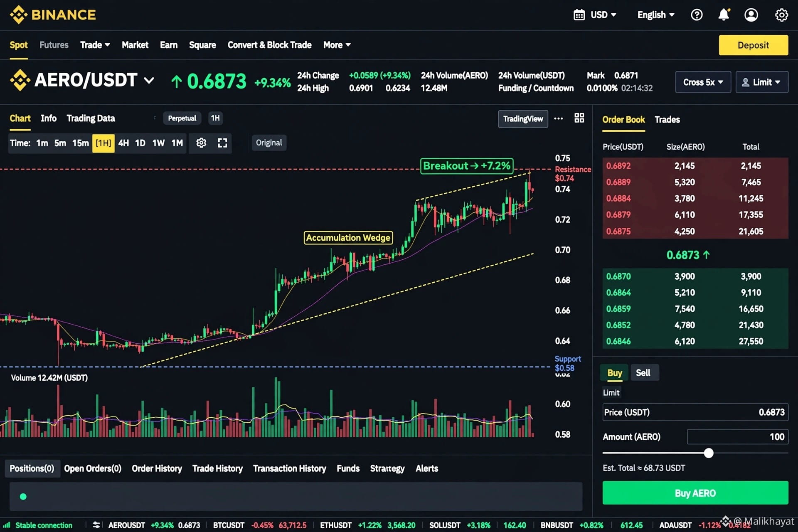Open the AERO/USDT pair selector chevron
The width and height of the screenshot is (798, 532).
149,80
